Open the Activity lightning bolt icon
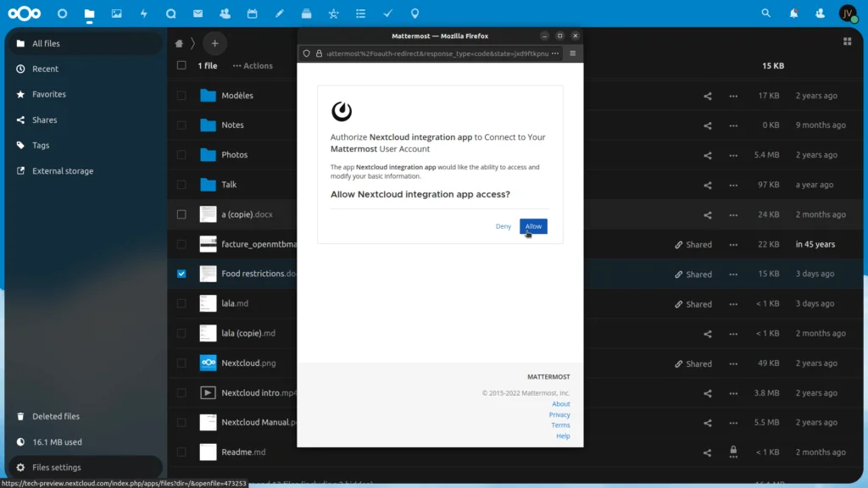 (143, 14)
